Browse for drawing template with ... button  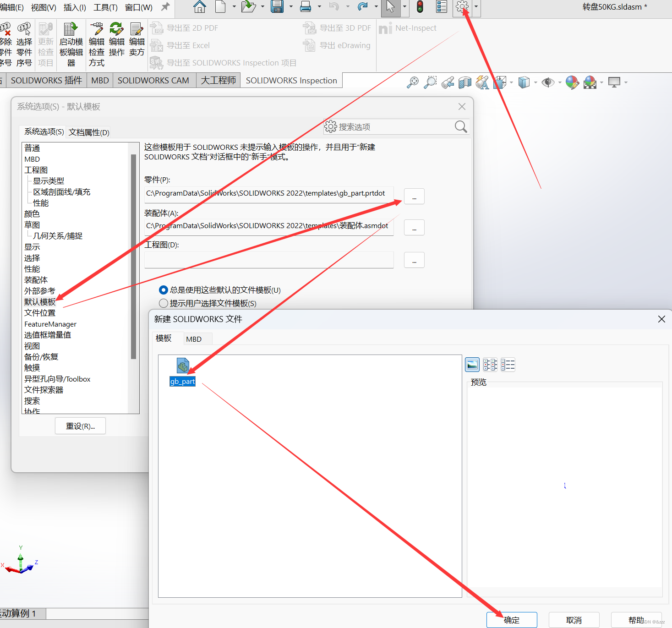tap(414, 260)
